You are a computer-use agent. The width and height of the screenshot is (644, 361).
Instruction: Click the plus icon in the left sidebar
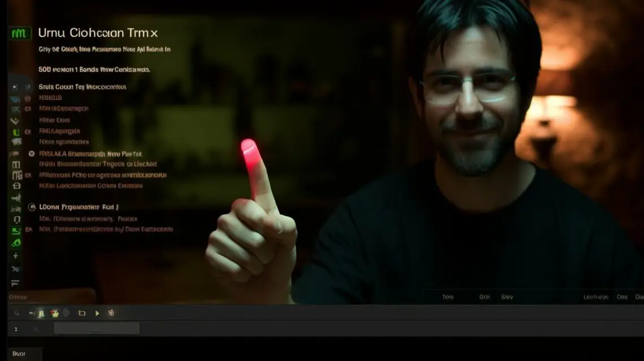(x=16, y=256)
